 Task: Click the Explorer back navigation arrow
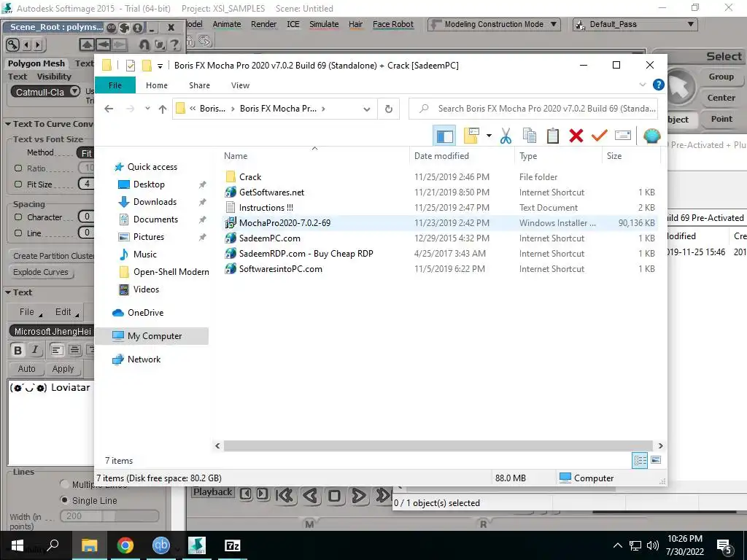click(109, 109)
